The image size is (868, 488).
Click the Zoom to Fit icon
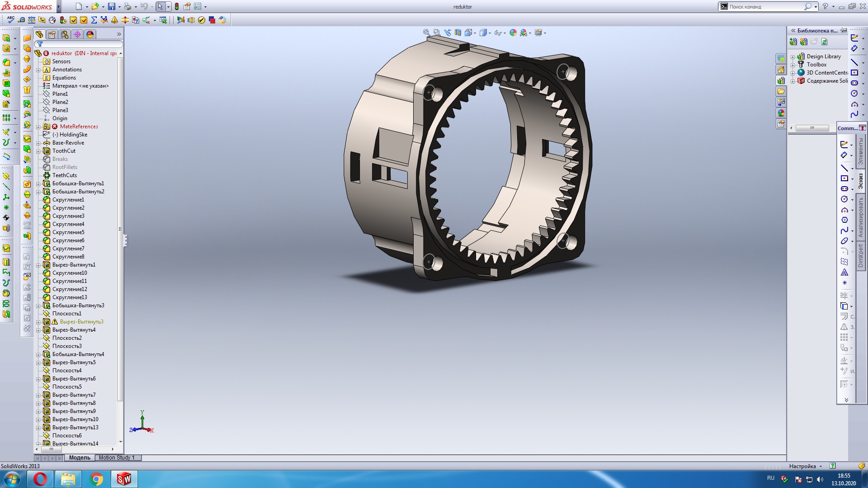[426, 33]
